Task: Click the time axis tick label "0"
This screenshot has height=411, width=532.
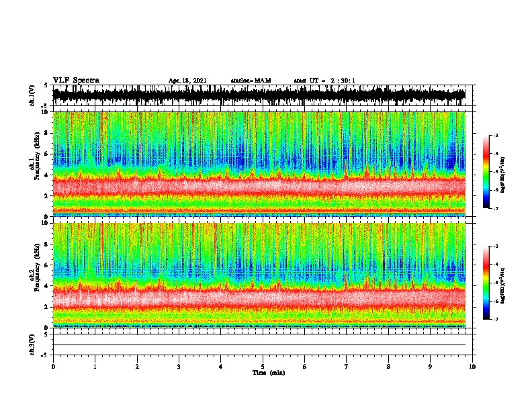Action: (x=53, y=367)
